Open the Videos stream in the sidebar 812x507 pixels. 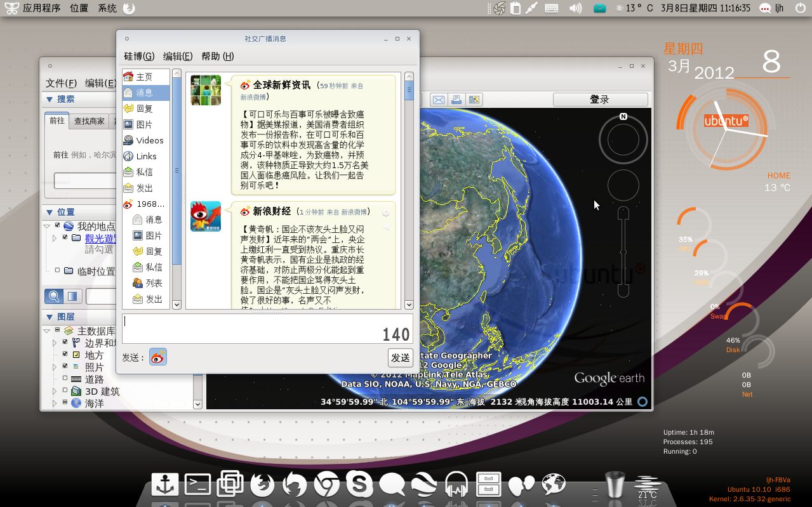click(x=145, y=140)
